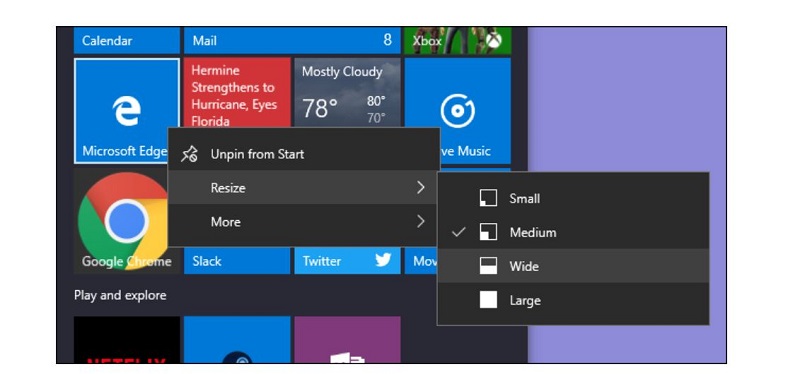Image resolution: width=800 pixels, height=374 pixels.
Task: Click the 78° temperature reading
Action: [x=319, y=108]
